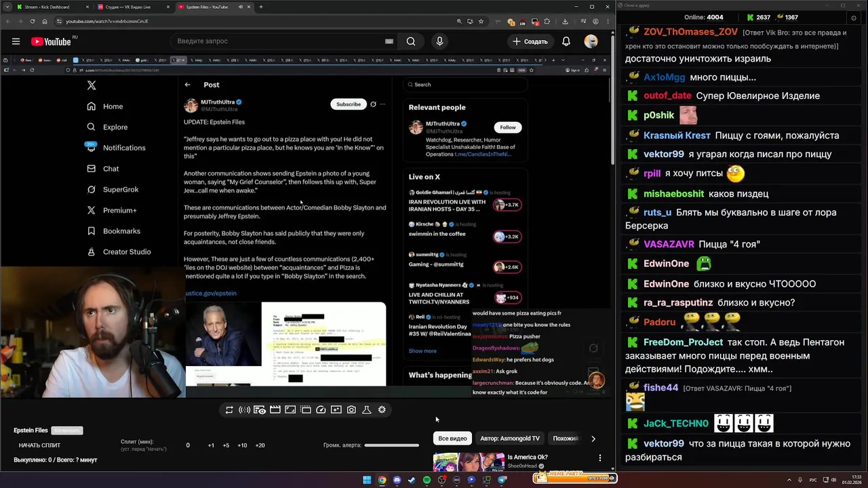This screenshot has width=868, height=488.
Task: Click the YouTube logo
Action: point(51,41)
